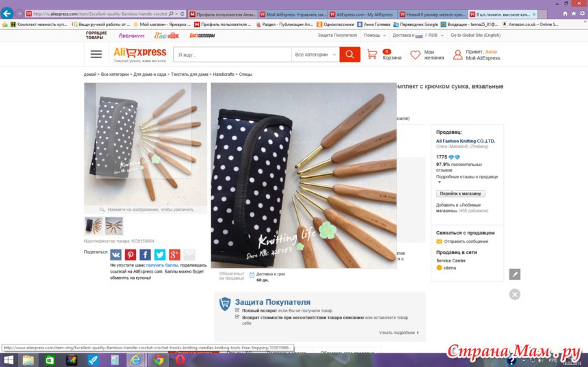Open browser tools gear icon
The height and width of the screenshot is (367, 588).
pyautogui.click(x=583, y=14)
